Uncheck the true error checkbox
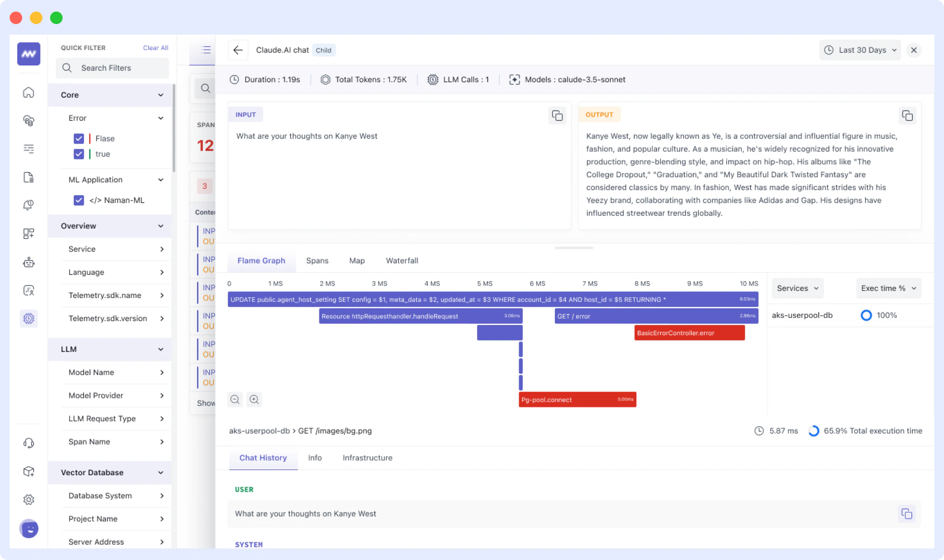The height and width of the screenshot is (560, 944). click(x=79, y=154)
